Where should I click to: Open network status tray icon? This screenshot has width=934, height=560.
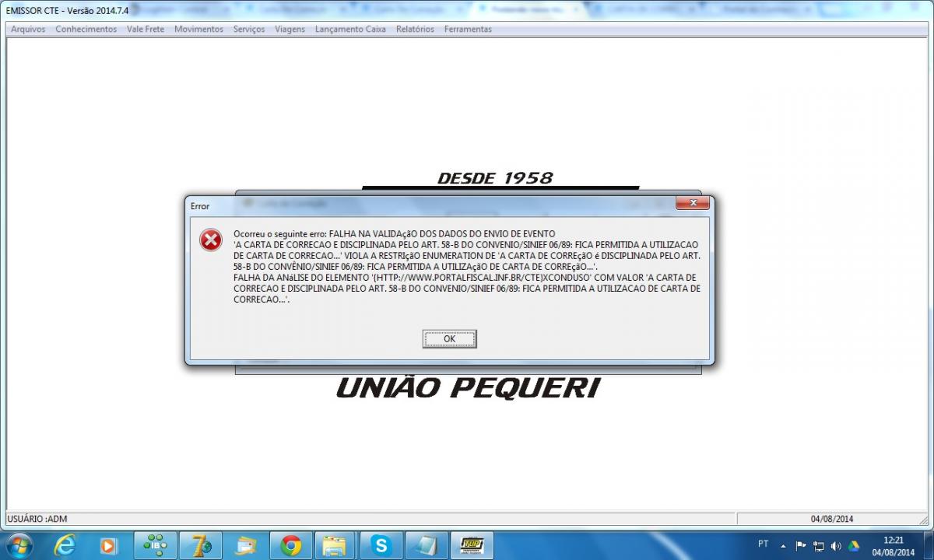818,545
